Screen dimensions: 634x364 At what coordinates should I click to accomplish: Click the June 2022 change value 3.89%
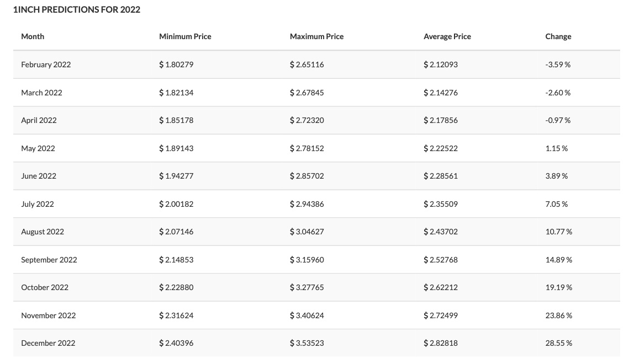[556, 176]
